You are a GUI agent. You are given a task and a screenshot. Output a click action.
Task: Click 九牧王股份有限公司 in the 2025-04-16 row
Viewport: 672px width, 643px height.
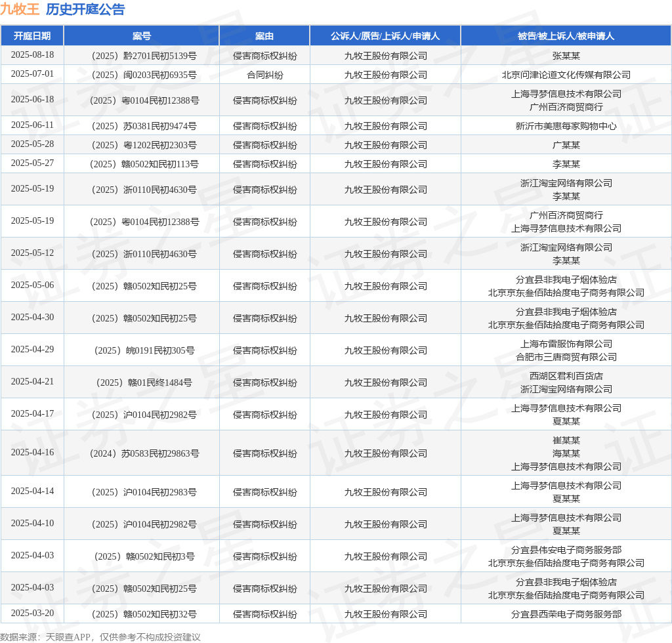(x=386, y=453)
